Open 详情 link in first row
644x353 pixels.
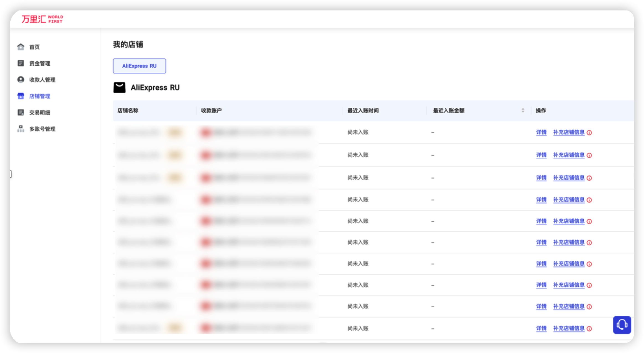pyautogui.click(x=541, y=132)
